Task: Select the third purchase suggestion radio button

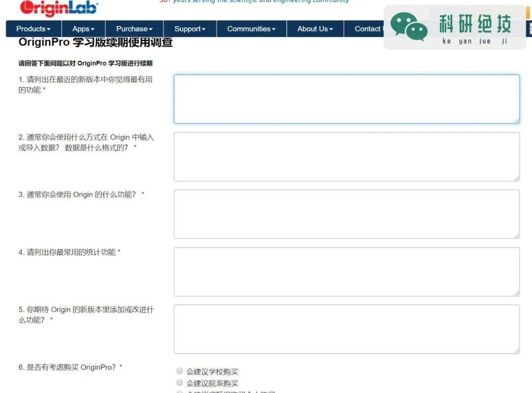Action: pos(179,392)
